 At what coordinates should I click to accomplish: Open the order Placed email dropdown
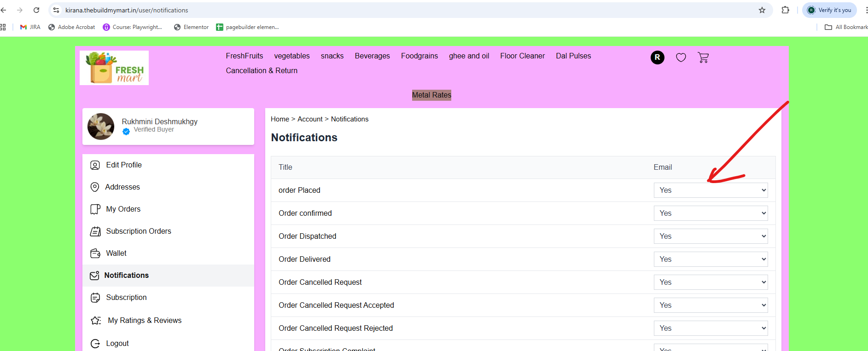(711, 190)
